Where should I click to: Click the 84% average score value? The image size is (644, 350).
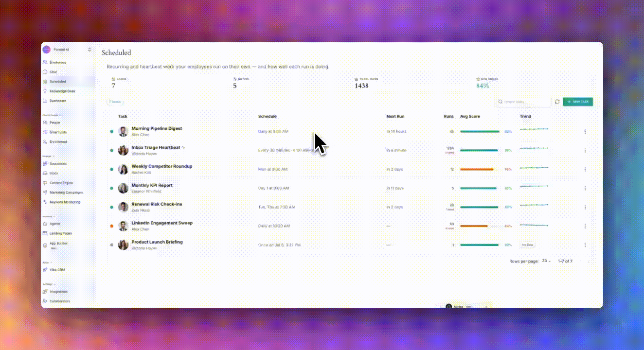click(483, 86)
